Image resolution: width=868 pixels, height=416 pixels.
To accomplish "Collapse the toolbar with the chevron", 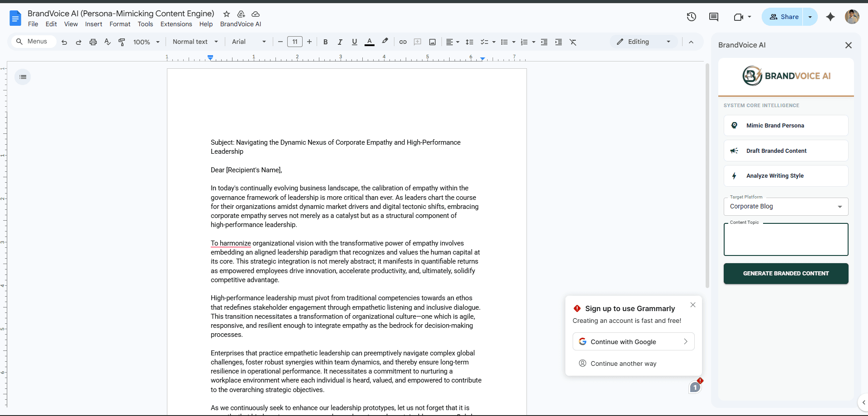I will (x=691, y=42).
